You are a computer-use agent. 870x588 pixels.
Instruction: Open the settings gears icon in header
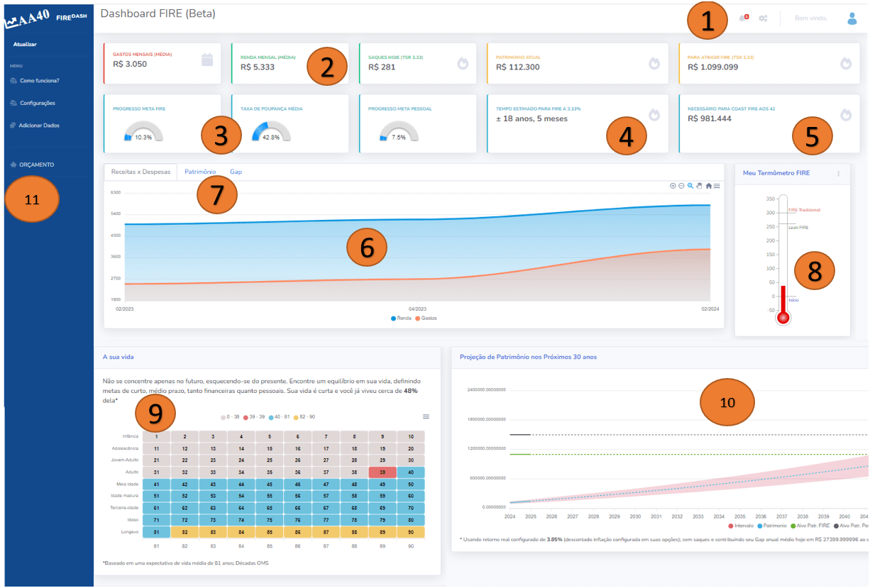763,18
